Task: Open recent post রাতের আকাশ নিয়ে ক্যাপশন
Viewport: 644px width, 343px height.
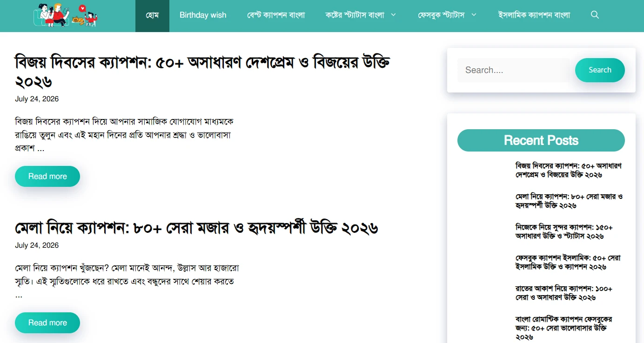Action: tap(564, 293)
